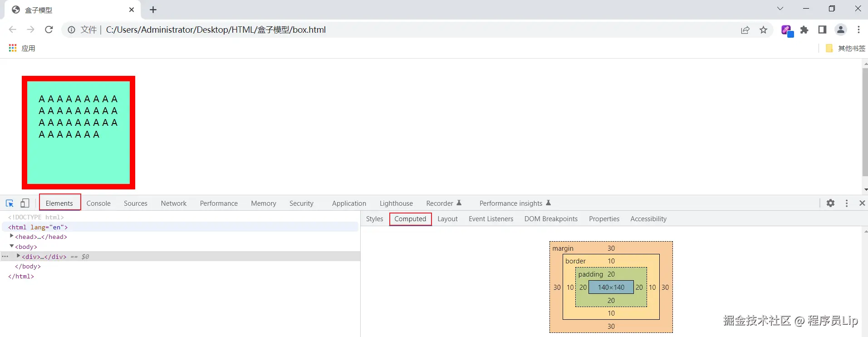This screenshot has width=868, height=337.
Task: Open the Sources panel
Action: coord(136,203)
